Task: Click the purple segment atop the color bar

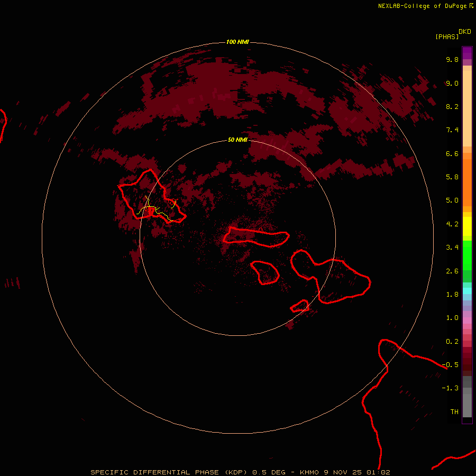Action: (x=467, y=53)
